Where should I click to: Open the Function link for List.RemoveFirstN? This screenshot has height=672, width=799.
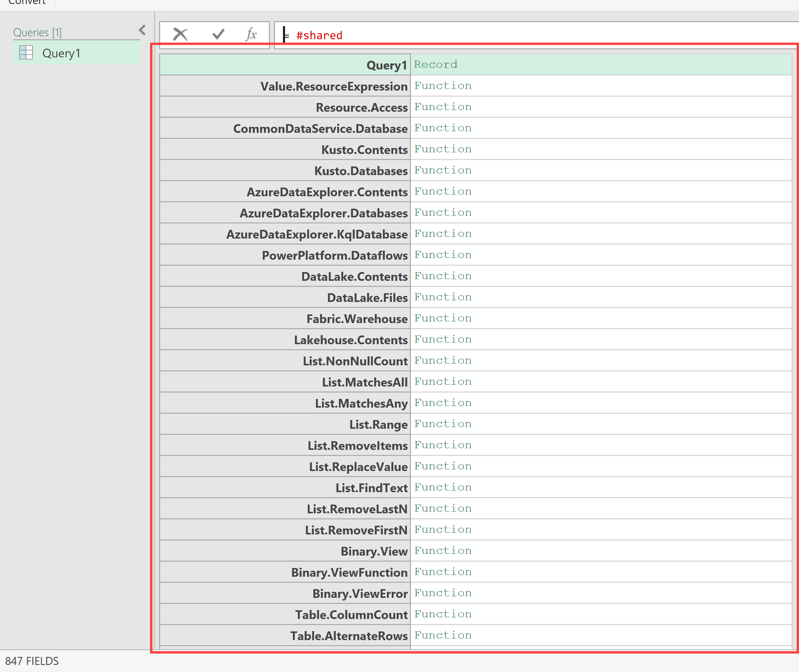tap(443, 529)
